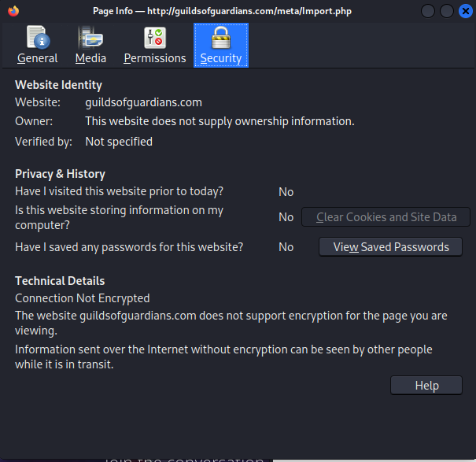Click the minimize window circle button
Image resolution: width=476 pixels, height=462 pixels.
pos(428,11)
